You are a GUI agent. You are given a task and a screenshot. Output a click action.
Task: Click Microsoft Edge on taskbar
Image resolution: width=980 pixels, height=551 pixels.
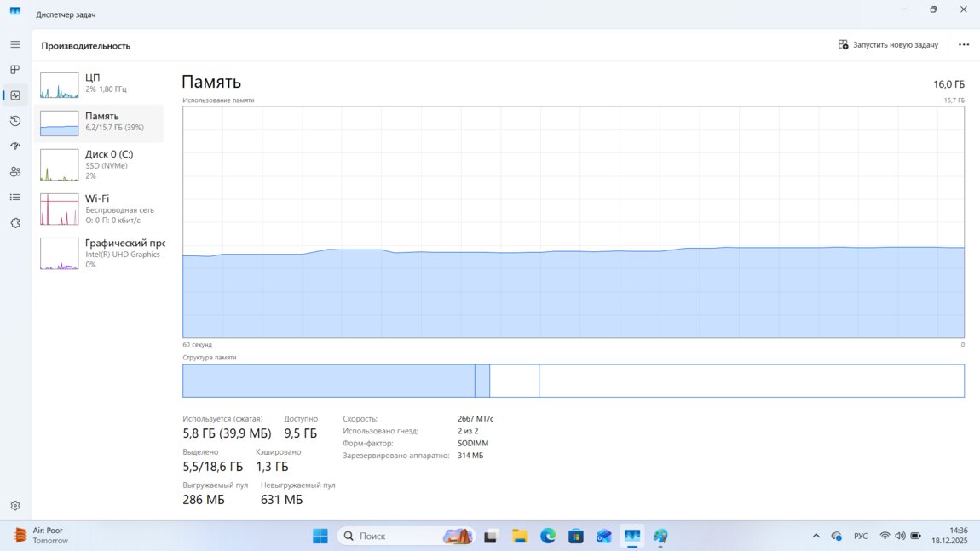click(548, 536)
